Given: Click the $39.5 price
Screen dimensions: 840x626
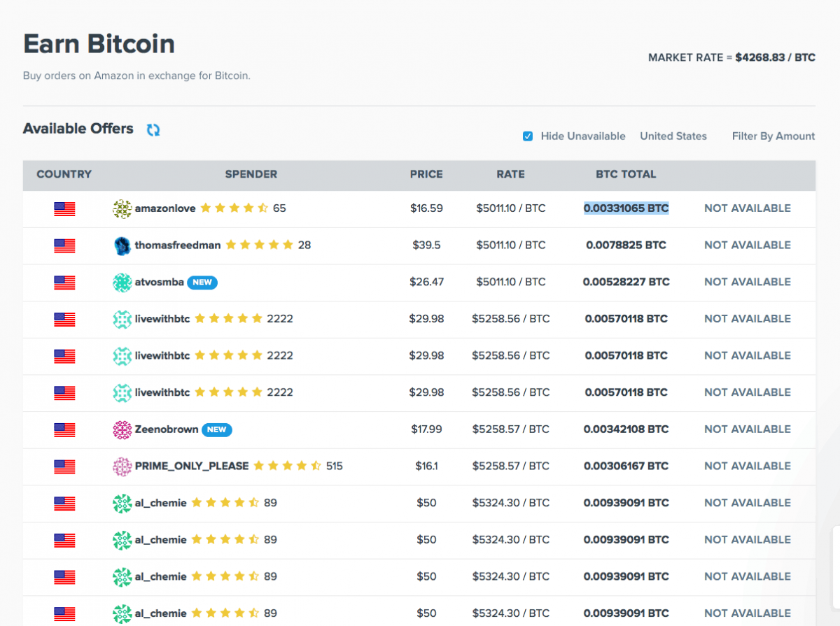Looking at the screenshot, I should [426, 246].
